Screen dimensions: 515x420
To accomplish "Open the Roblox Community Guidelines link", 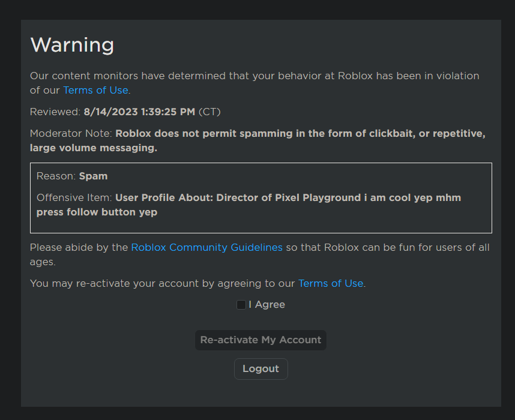I will click(x=206, y=247).
